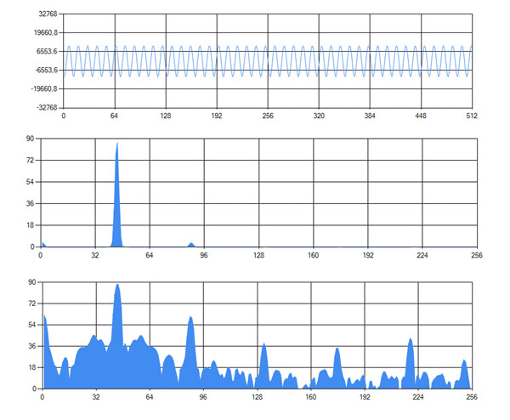
Task: Click the positive 19660,8 y-axis label
Action: [46, 32]
